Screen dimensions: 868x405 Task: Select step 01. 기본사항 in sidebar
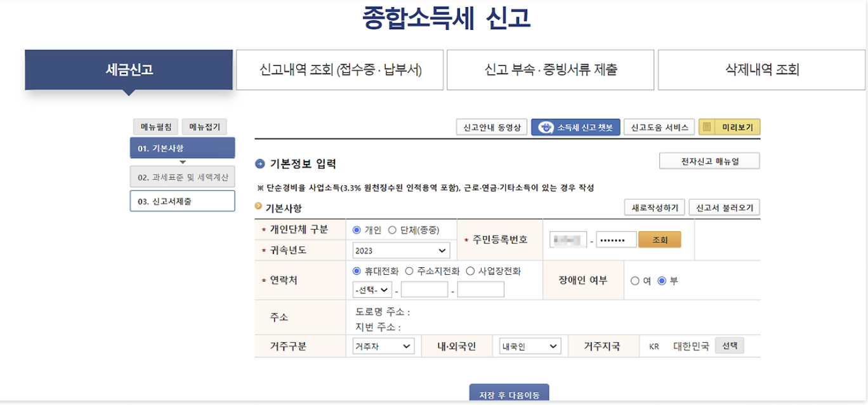[x=183, y=148]
